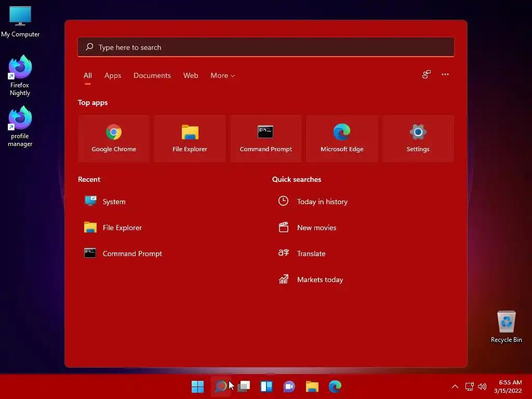Open the Windows Start button on taskbar
Screen dimensions: 532x399
pos(197,387)
